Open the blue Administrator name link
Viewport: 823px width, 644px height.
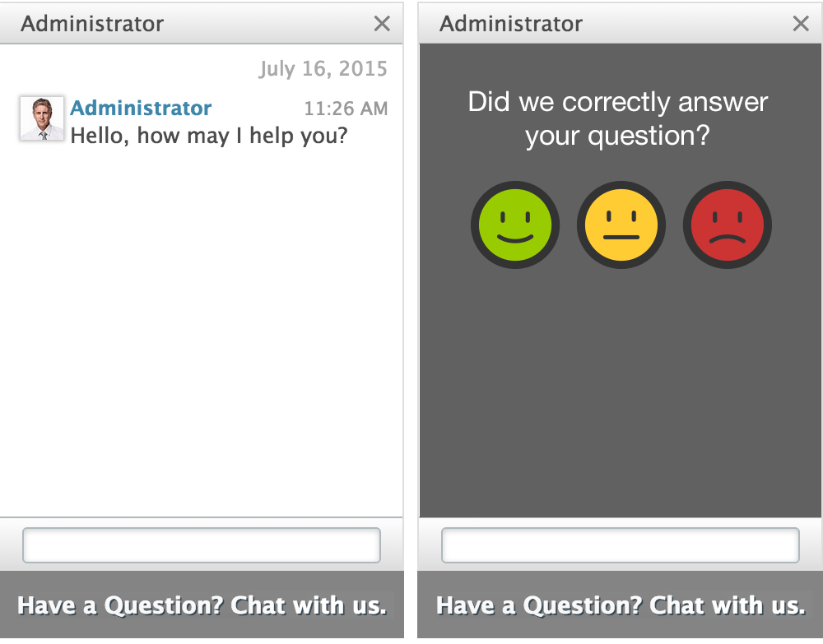[x=141, y=108]
